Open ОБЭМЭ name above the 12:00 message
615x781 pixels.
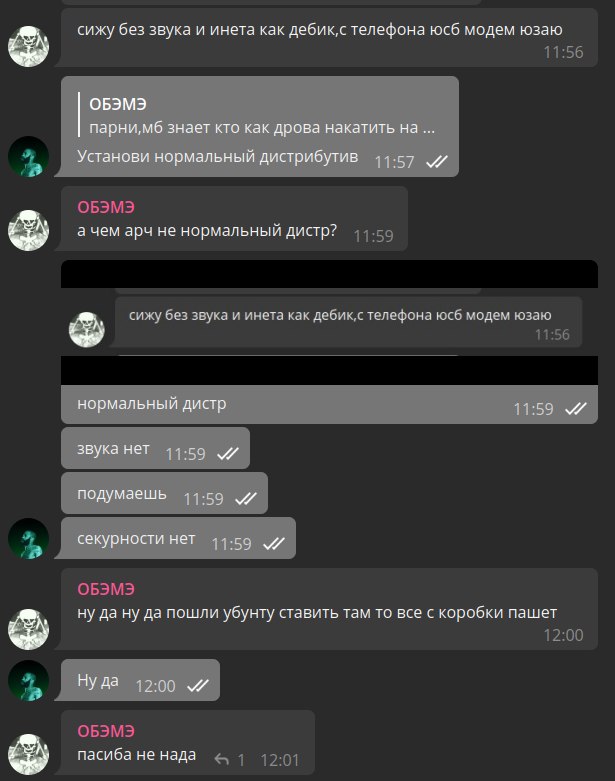pyautogui.click(x=106, y=589)
